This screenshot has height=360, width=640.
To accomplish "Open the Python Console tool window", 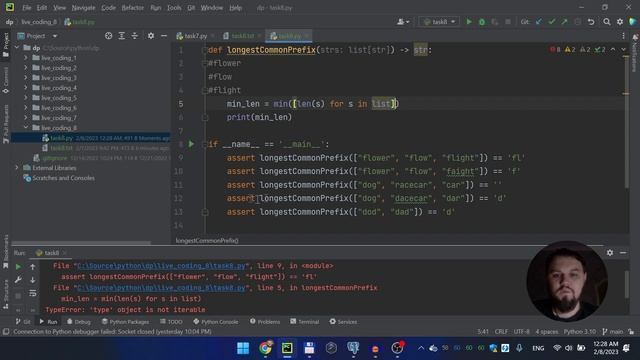I will coord(216,322).
